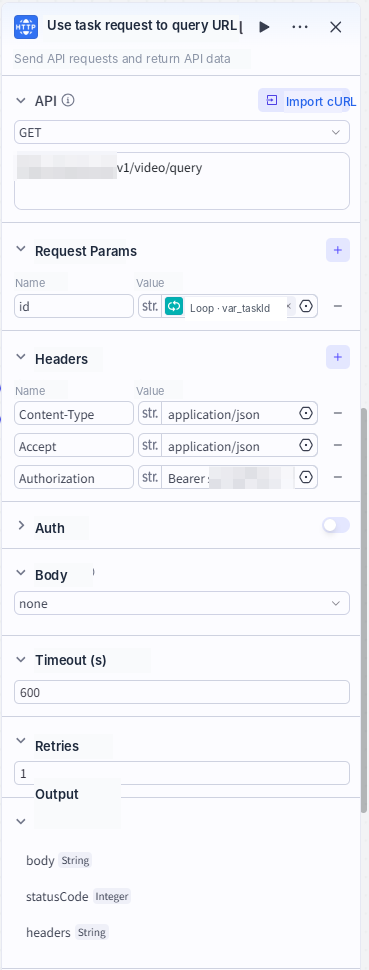Add a new request parameter
The width and height of the screenshot is (369, 970).
[x=338, y=250]
